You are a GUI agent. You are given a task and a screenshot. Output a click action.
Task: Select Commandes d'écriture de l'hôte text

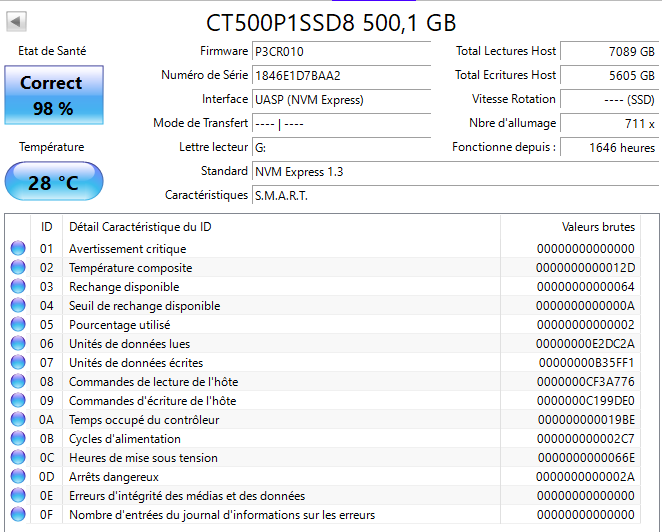[152, 401]
